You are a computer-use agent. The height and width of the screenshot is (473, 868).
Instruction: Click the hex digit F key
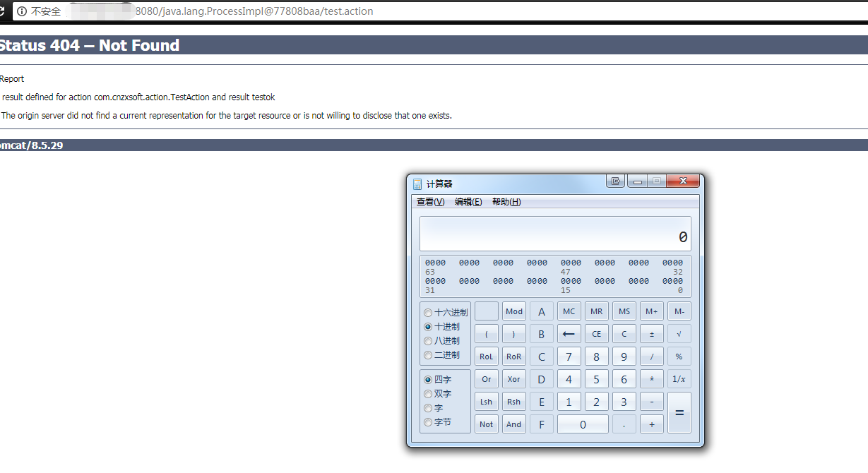tap(542, 424)
